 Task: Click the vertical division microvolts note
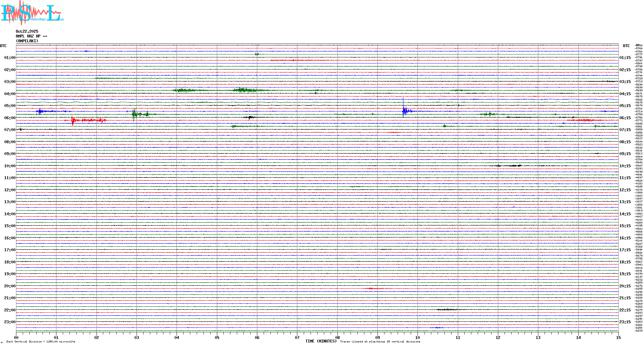click(x=41, y=342)
